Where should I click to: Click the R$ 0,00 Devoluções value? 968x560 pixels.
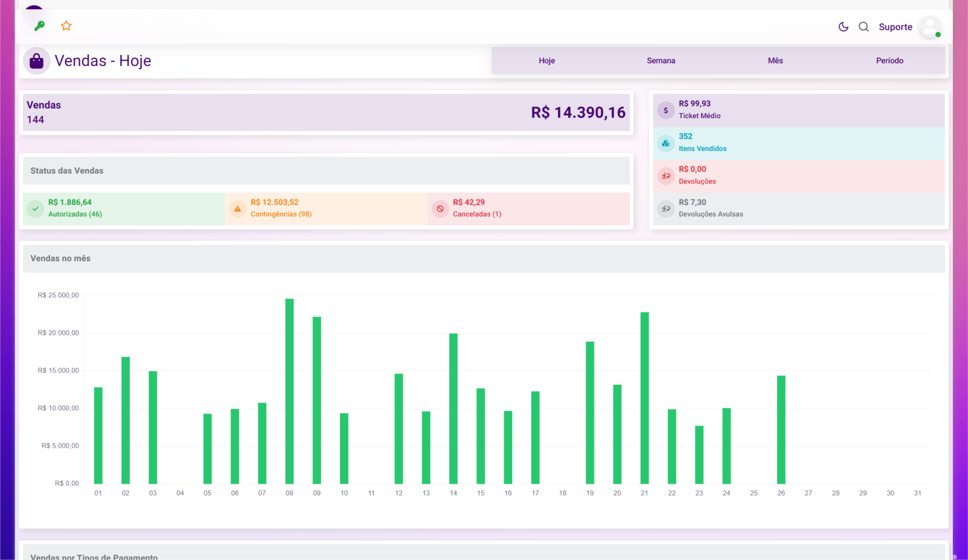click(692, 169)
